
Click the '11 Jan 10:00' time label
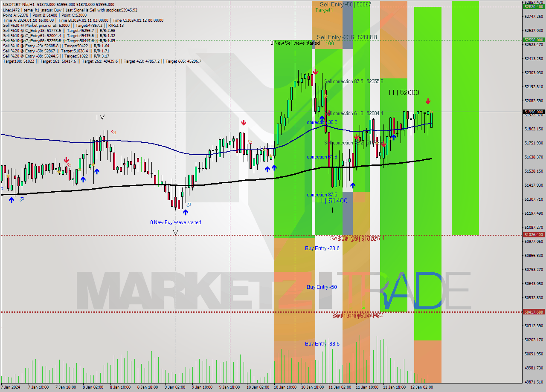366,387
